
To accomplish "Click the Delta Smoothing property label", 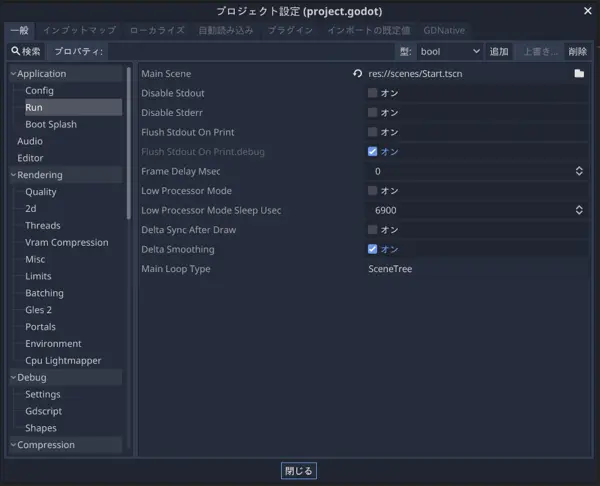I will tap(178, 249).
